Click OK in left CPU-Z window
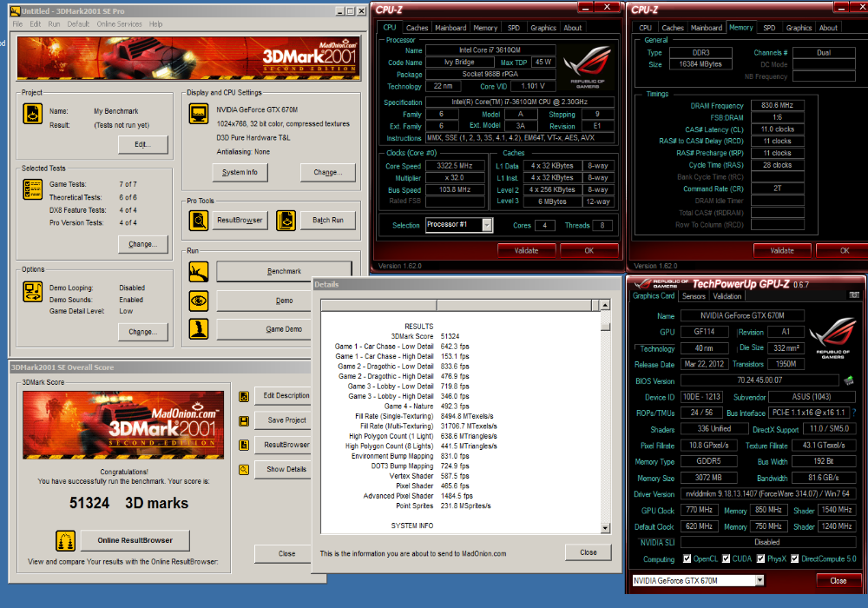The image size is (868, 608). click(x=589, y=251)
